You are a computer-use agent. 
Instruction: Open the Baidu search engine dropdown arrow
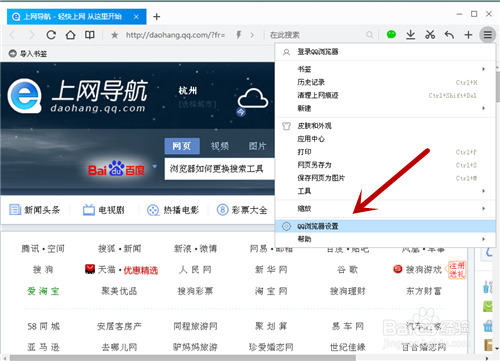(x=154, y=166)
